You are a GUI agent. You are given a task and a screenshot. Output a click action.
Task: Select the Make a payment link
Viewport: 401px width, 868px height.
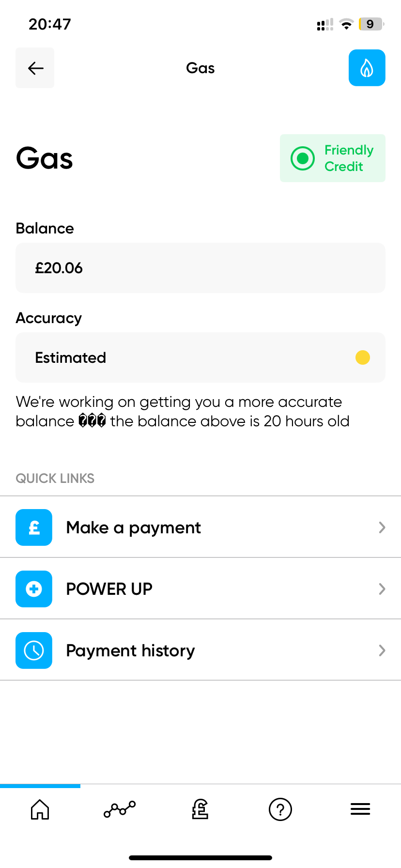133,527
